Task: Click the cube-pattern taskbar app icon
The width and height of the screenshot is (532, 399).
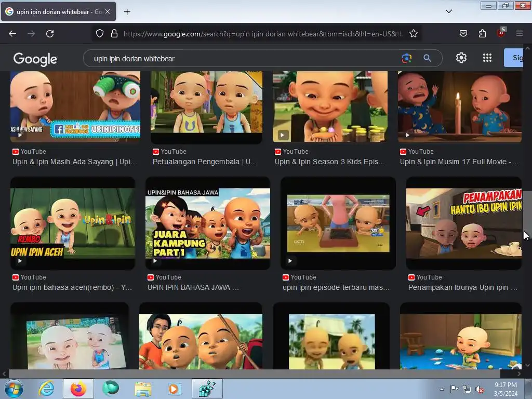Action: tap(207, 389)
